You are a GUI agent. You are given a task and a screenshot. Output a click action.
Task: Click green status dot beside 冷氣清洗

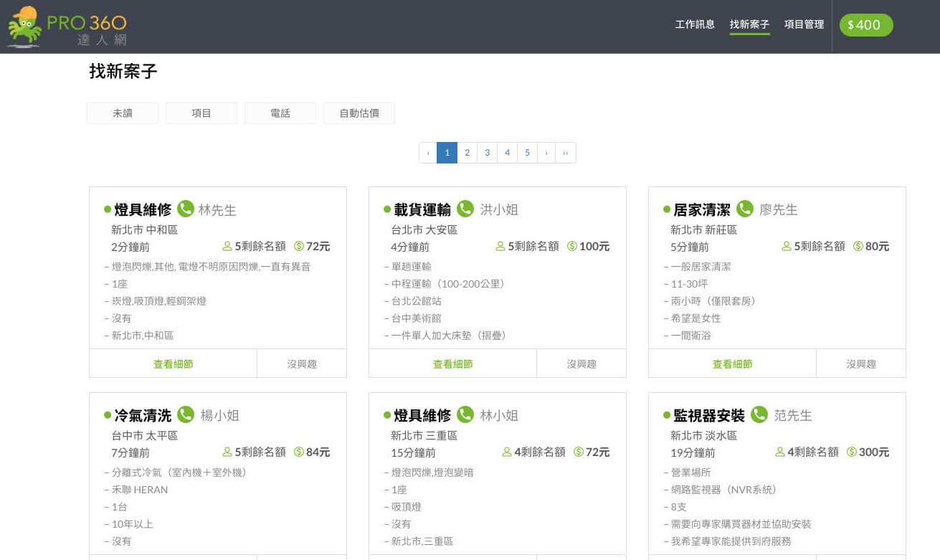point(108,415)
